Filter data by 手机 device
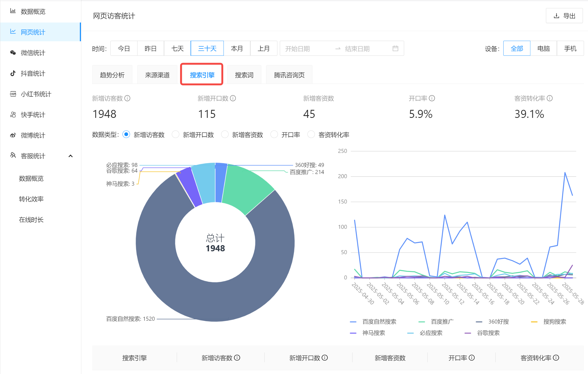 (x=570, y=48)
